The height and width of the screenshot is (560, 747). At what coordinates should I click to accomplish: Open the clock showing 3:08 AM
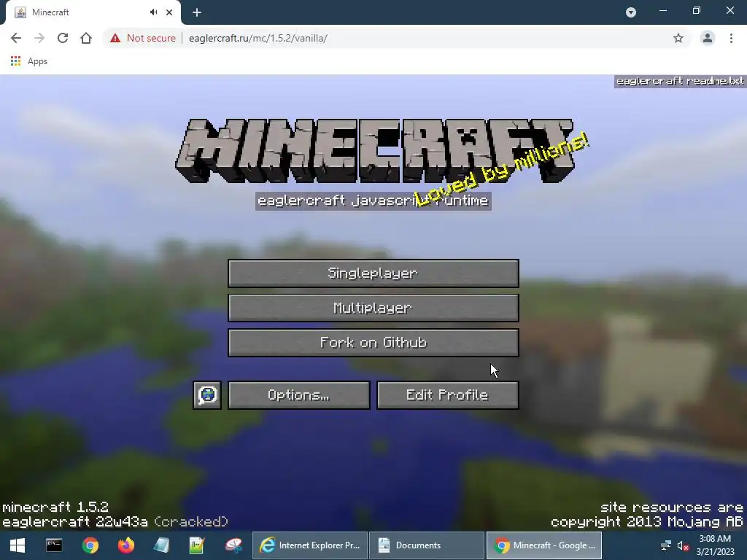[x=715, y=545]
